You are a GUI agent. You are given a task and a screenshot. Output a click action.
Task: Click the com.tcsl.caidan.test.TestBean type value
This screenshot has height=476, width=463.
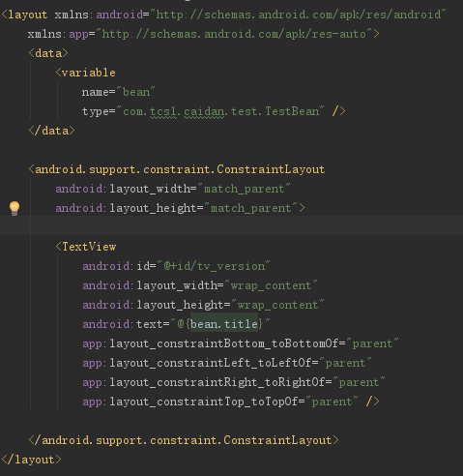pos(220,111)
